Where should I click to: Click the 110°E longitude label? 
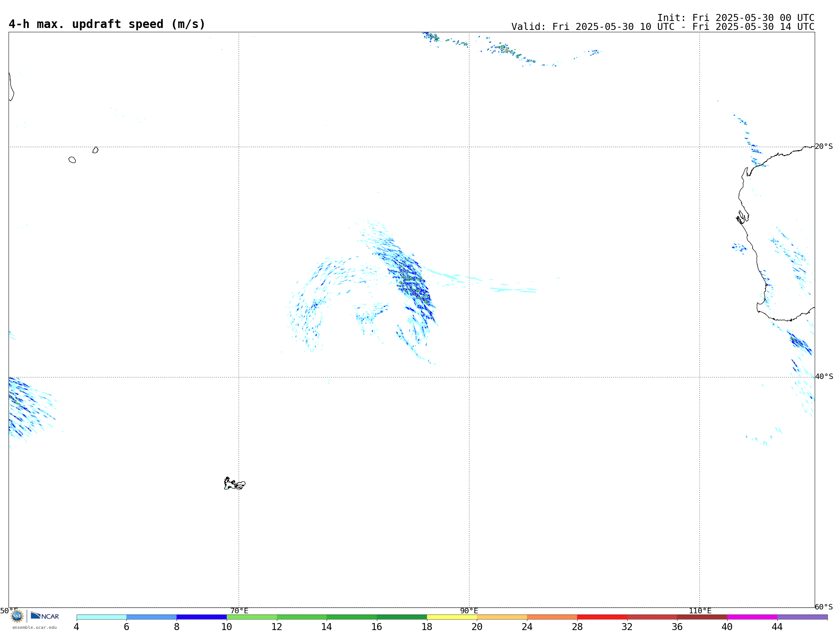pos(700,611)
